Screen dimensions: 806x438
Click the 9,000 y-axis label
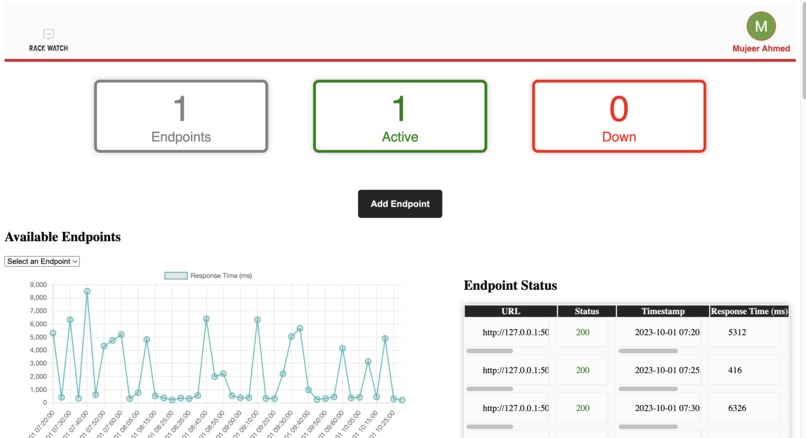(39, 285)
